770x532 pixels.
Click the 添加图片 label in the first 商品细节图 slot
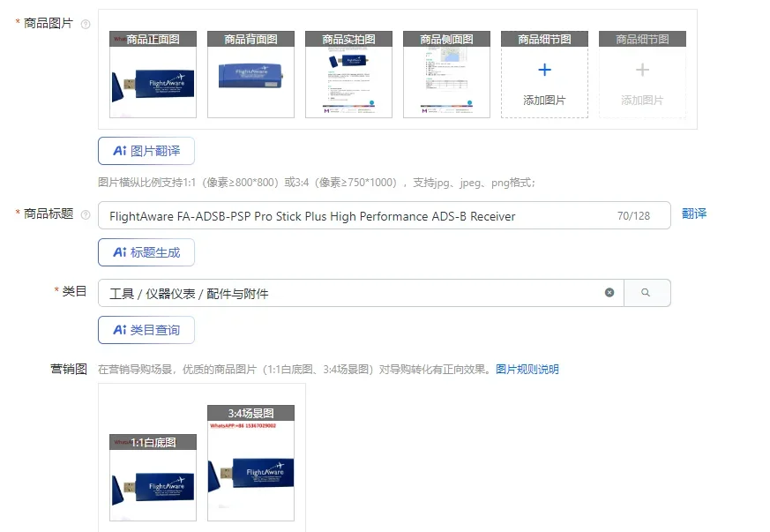tap(544, 101)
